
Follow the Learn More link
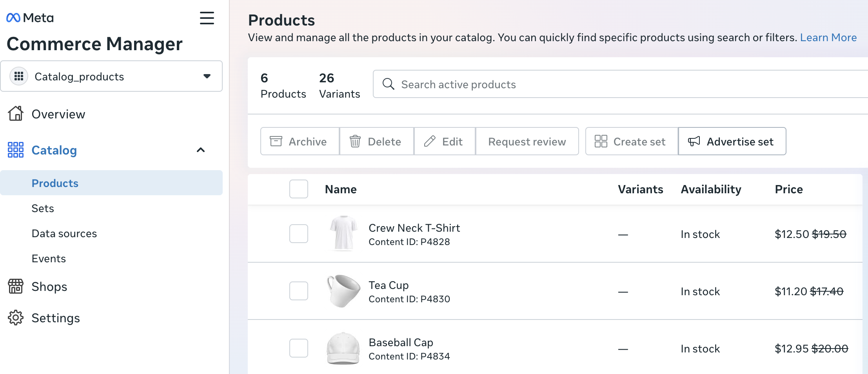point(828,38)
